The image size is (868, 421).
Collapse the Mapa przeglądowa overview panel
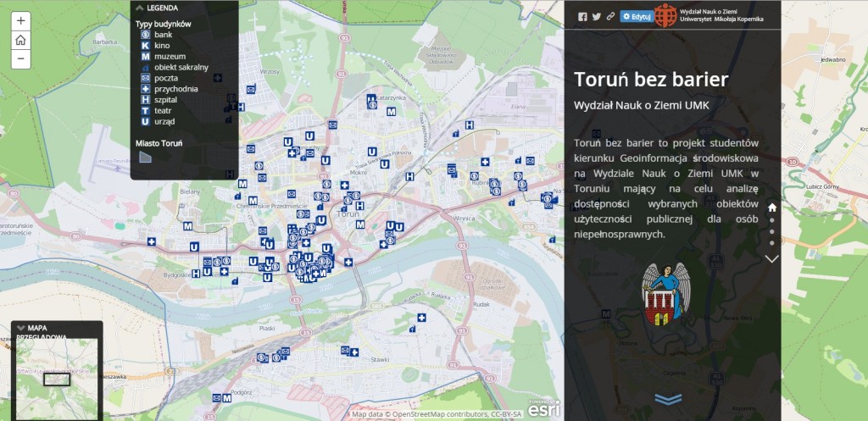21,327
